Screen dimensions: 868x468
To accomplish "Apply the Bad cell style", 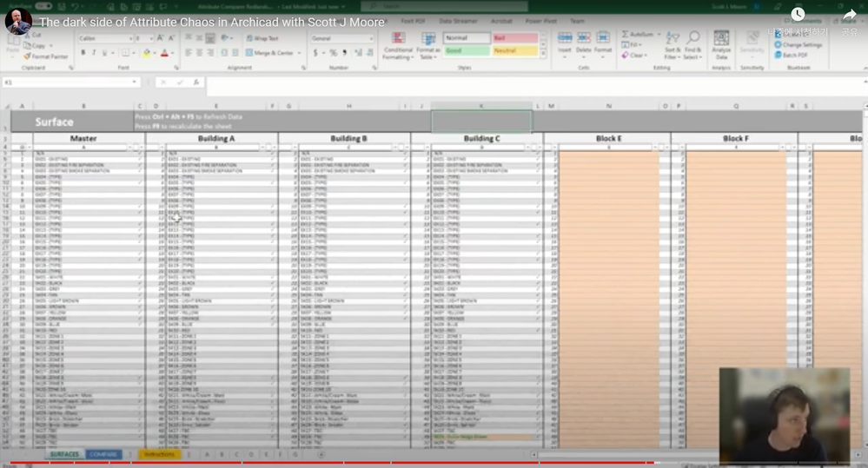I will [x=515, y=38].
